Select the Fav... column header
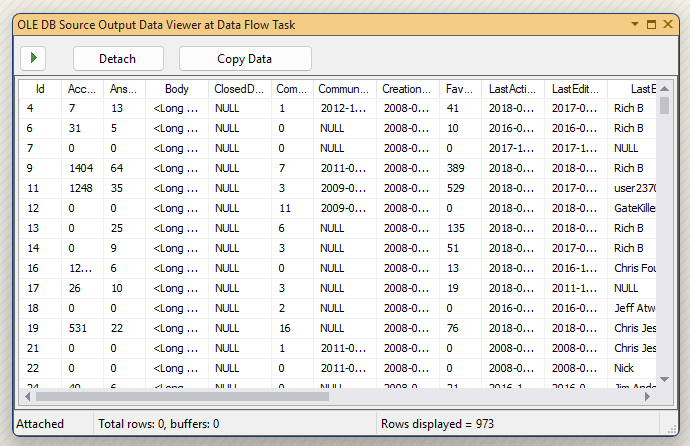Viewport: 690px width, 446px height. [x=460, y=89]
